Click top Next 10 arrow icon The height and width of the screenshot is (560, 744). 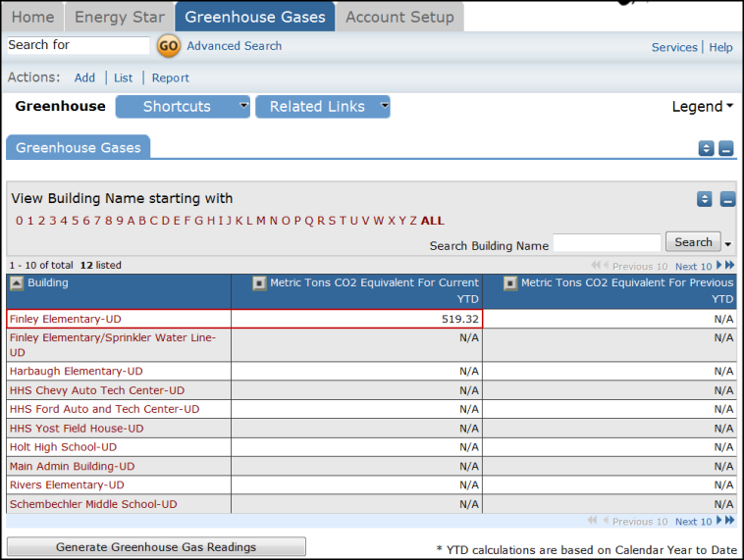pyautogui.click(x=718, y=265)
